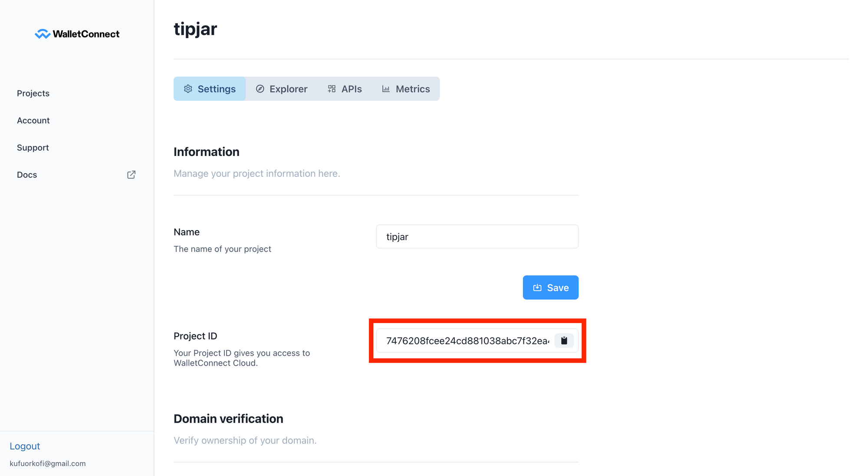Viewport: 868px width, 476px height.
Task: Click the grid icon on APIs tab
Action: click(x=332, y=89)
